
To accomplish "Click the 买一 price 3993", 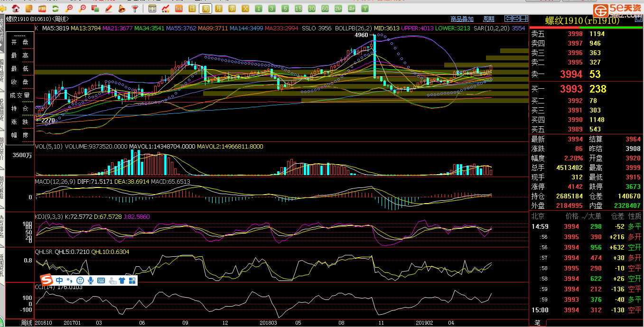I will point(571,89).
